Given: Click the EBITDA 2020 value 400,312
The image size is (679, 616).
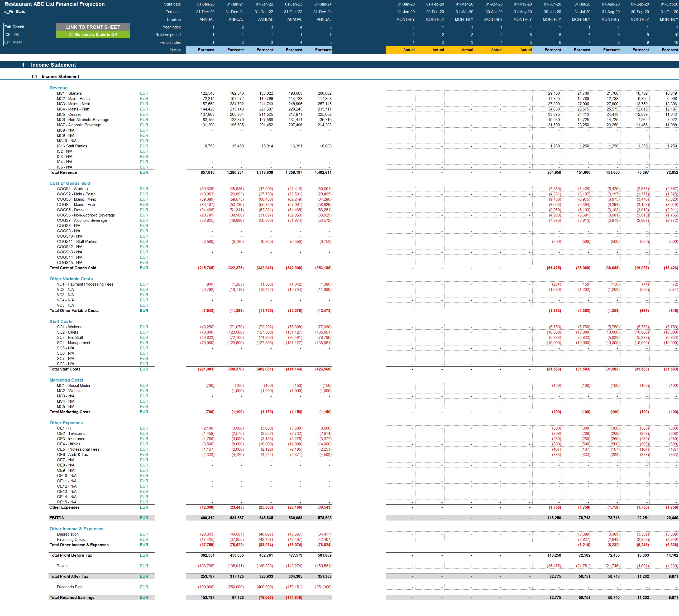Looking at the screenshot, I should [x=207, y=518].
